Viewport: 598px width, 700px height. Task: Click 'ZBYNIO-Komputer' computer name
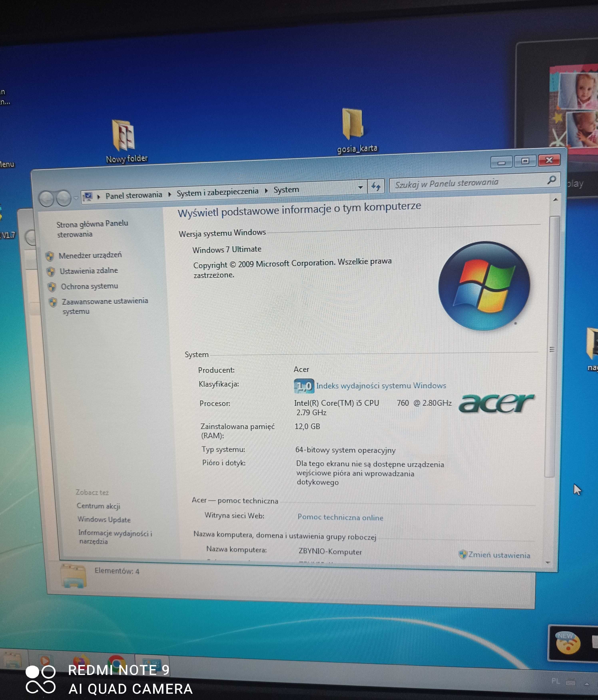330,551
